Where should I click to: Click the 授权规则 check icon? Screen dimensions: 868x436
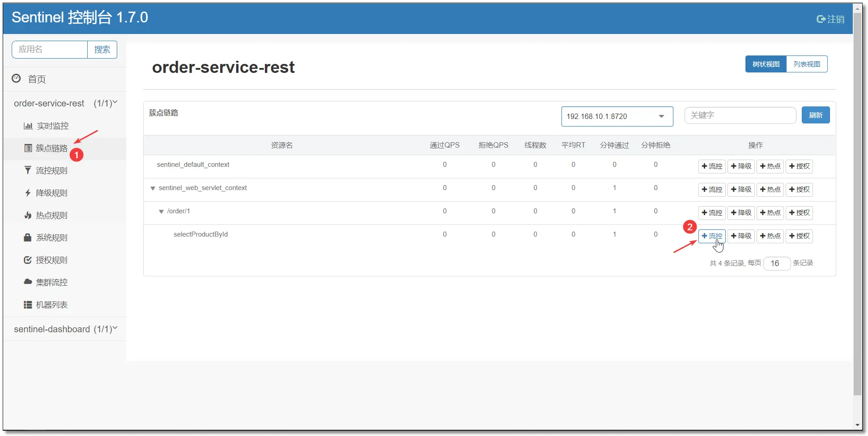click(28, 260)
